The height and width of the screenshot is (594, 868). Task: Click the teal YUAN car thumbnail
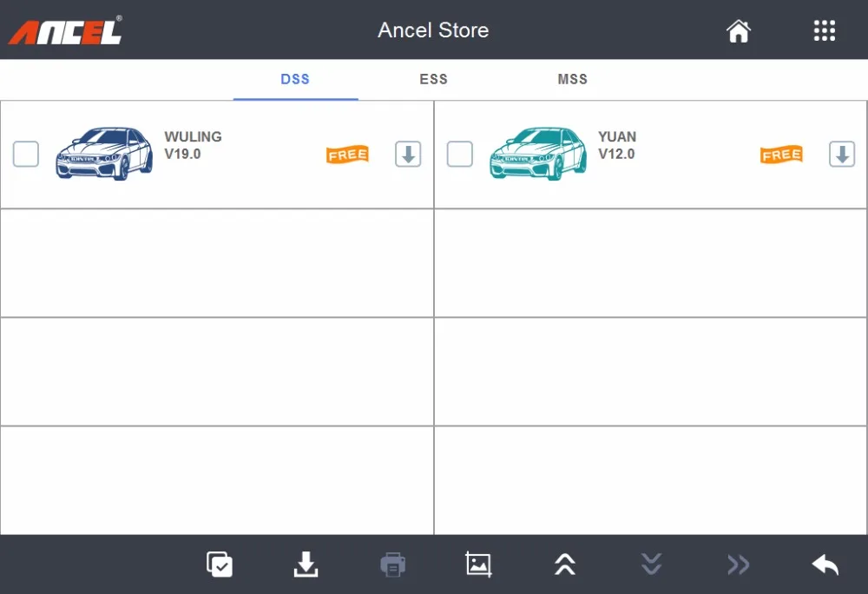(538, 154)
